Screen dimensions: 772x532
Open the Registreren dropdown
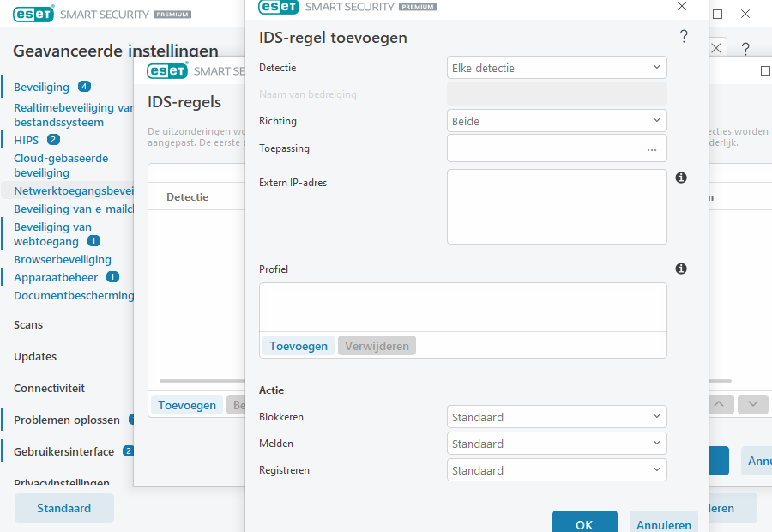(556, 470)
